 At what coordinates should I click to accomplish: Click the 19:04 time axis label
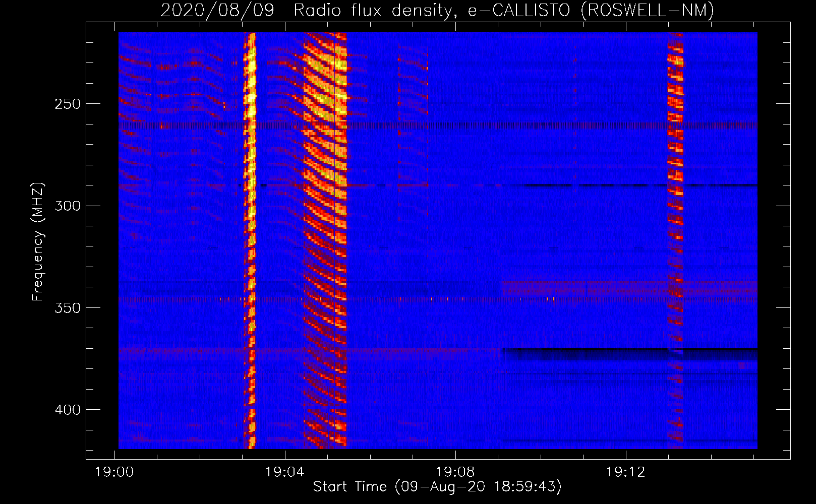pyautogui.click(x=285, y=472)
